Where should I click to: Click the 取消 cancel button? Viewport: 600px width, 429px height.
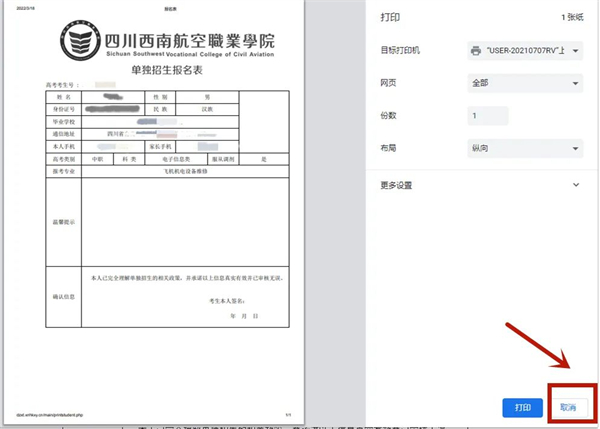568,408
